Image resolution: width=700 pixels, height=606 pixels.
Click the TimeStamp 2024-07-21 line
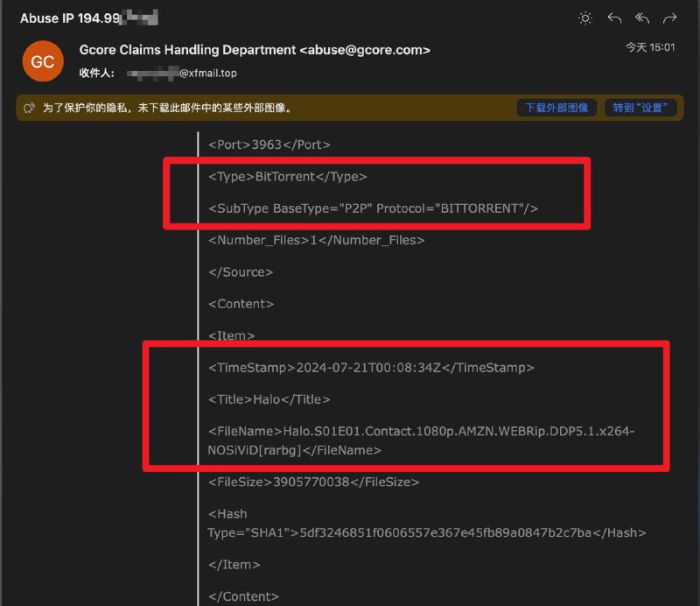[x=370, y=368]
